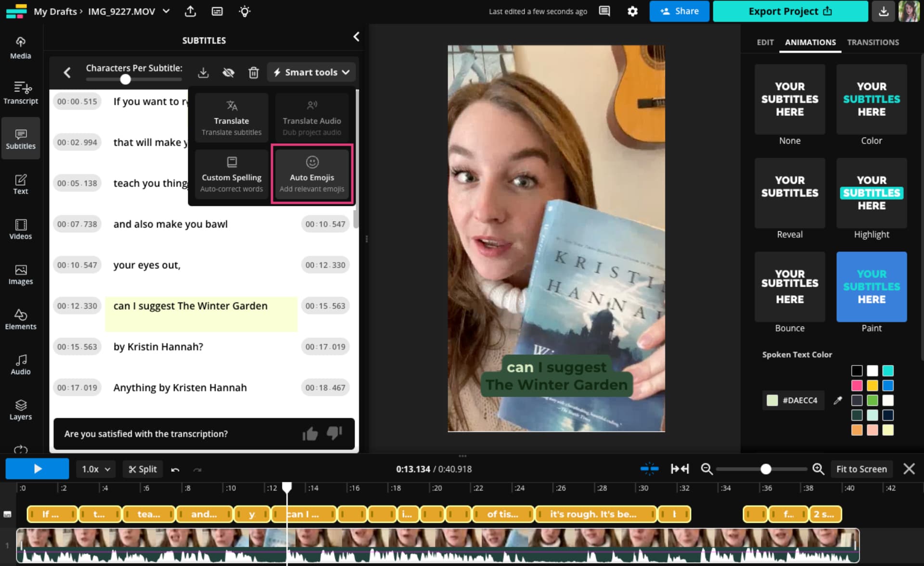
Task: Switch to the Transitions tab
Action: point(873,42)
